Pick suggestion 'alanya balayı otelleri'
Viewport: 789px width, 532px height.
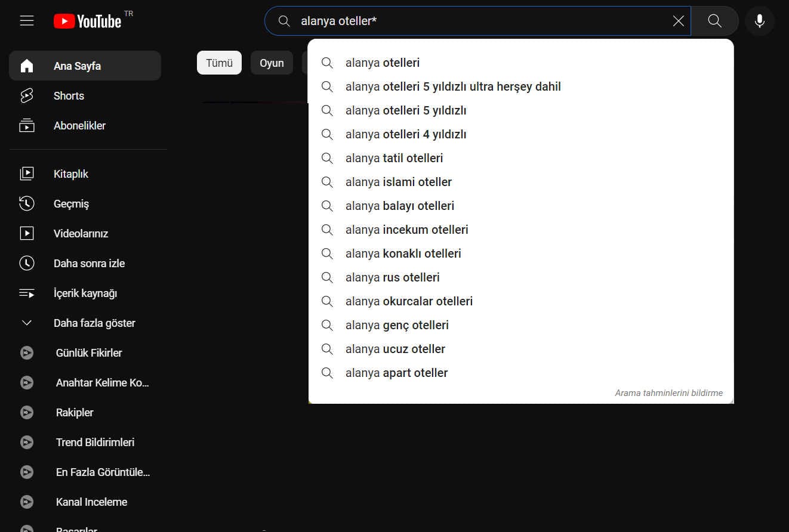pyautogui.click(x=520, y=206)
